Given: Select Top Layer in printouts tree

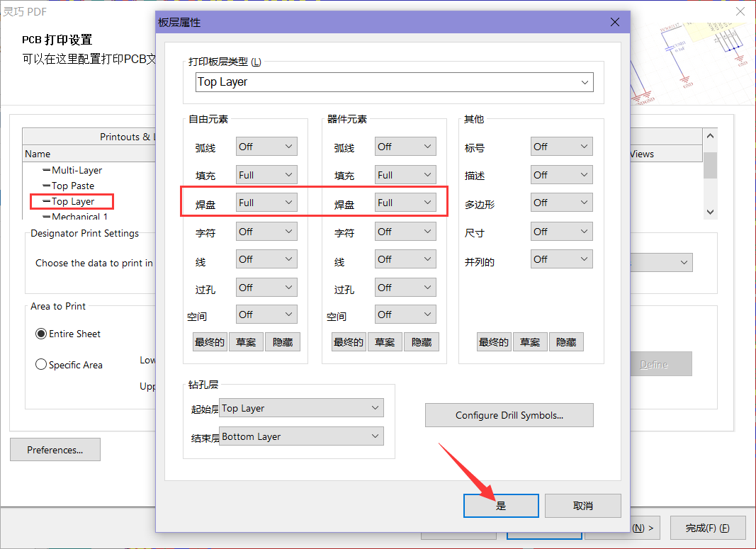Looking at the screenshot, I should [x=73, y=202].
